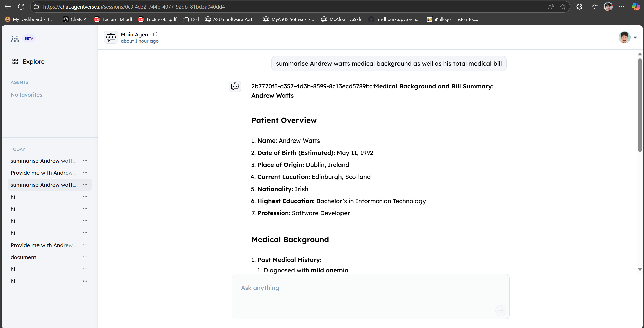The image size is (644, 328).
Task: Click scrollbar down arrow in chat
Action: point(640,269)
